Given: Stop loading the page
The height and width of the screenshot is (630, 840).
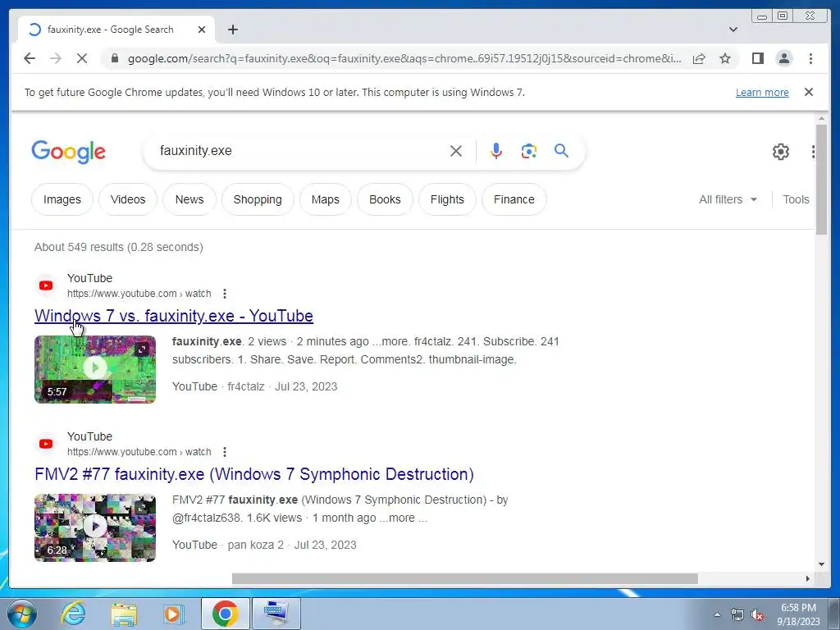Looking at the screenshot, I should click(x=82, y=58).
